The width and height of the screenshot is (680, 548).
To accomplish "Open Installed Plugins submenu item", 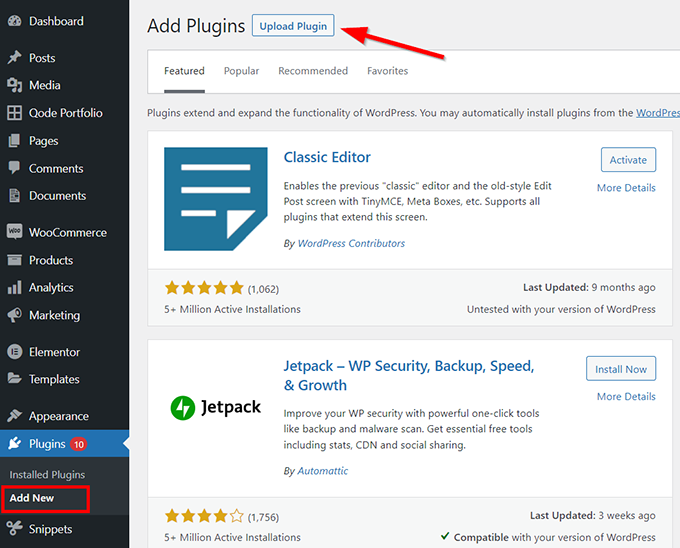I will point(47,475).
